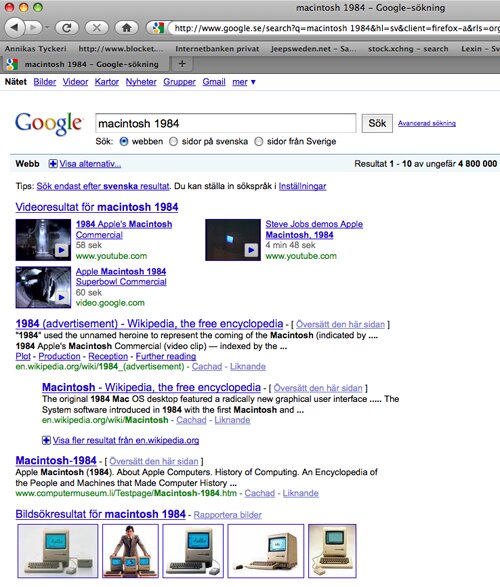Screen dimensions: 500x587
Task: Select the 'webben' radio button
Action: 124,142
